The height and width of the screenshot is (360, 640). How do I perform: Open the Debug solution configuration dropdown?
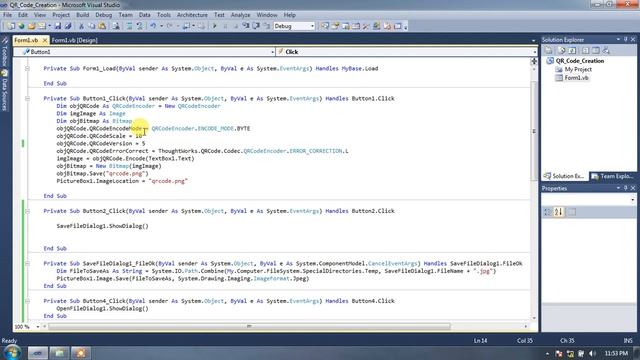[x=312, y=26]
